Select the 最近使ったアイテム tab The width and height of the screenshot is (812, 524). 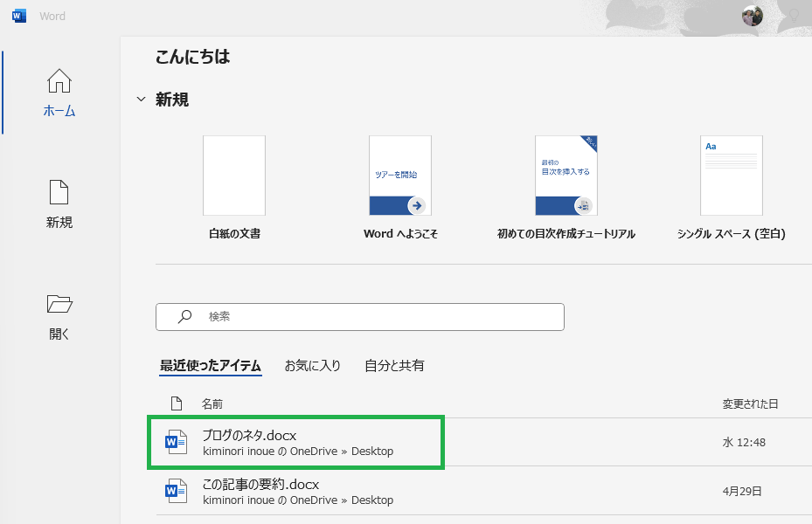[211, 366]
